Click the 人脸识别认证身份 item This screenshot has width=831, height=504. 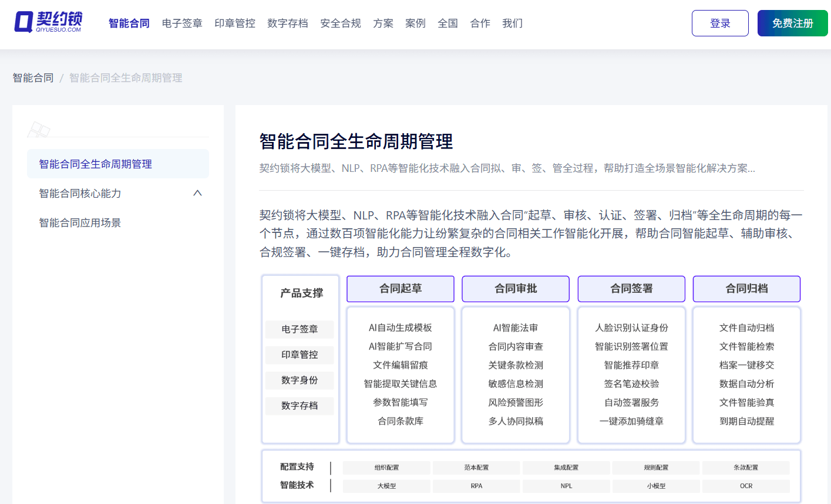point(631,328)
